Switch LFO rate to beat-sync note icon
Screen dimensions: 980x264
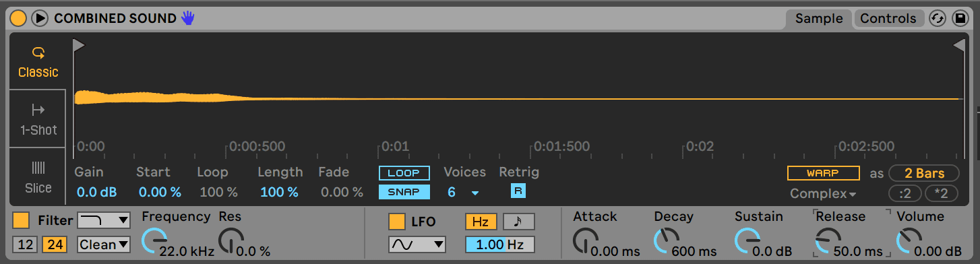(x=518, y=222)
